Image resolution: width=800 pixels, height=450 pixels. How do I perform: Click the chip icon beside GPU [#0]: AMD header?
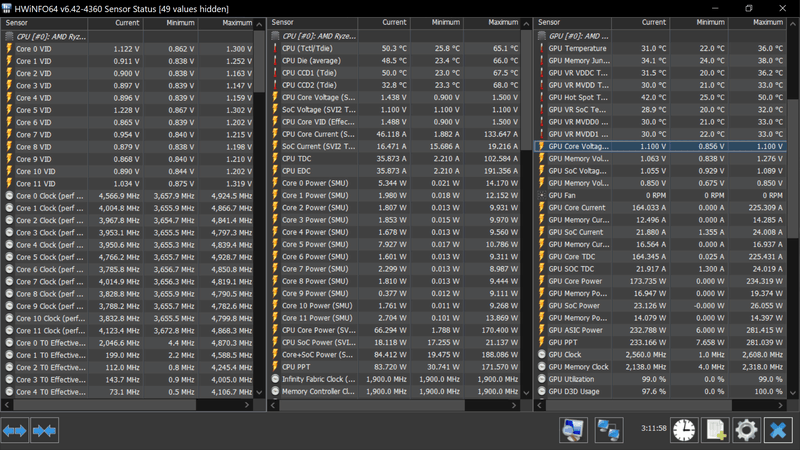coord(542,36)
